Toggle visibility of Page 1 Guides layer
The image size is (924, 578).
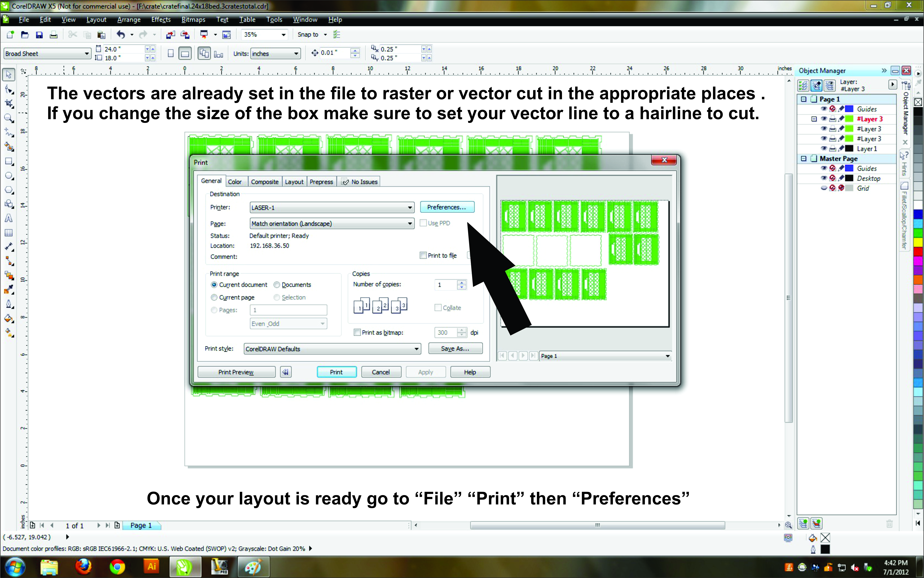pyautogui.click(x=824, y=109)
